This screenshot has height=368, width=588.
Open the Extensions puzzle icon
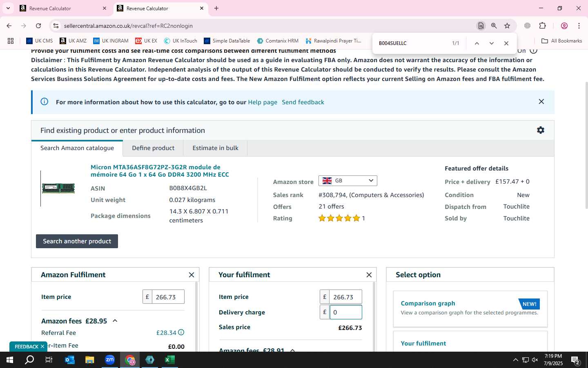click(x=543, y=26)
